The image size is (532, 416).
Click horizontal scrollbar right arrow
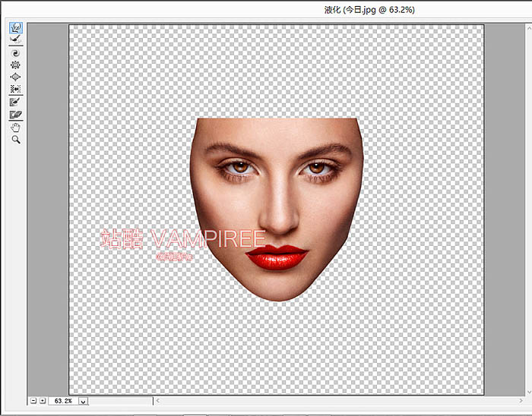pyautogui.click(x=521, y=401)
